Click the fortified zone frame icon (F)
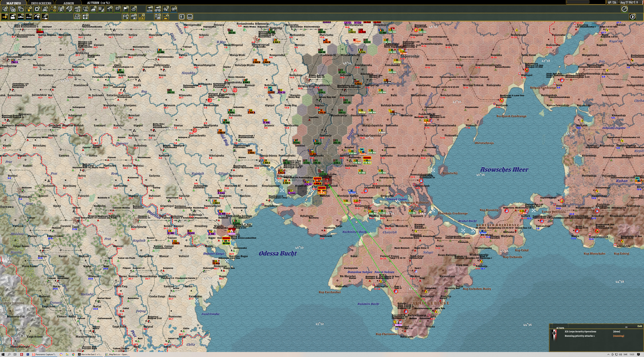644x357 pixels. click(x=85, y=17)
